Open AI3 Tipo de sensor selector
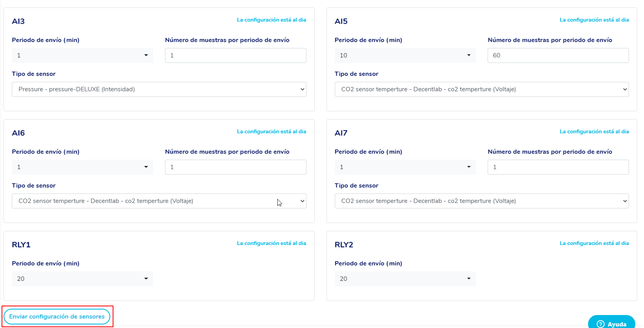The height and width of the screenshot is (328, 644). (x=159, y=89)
